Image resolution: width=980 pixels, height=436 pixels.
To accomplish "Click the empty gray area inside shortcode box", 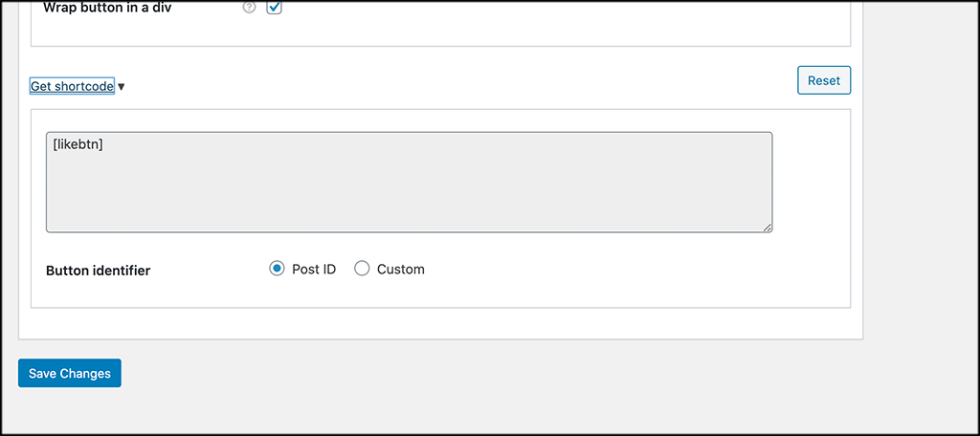I will (410, 194).
